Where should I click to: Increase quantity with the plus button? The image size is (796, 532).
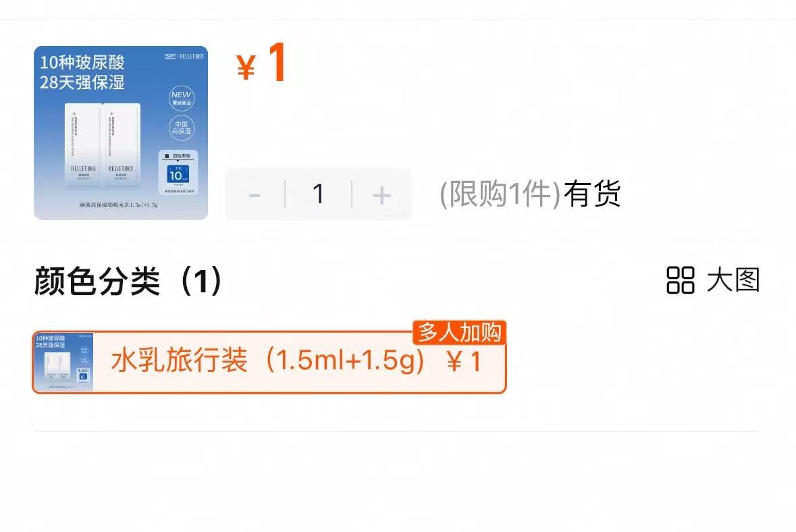coord(381,194)
